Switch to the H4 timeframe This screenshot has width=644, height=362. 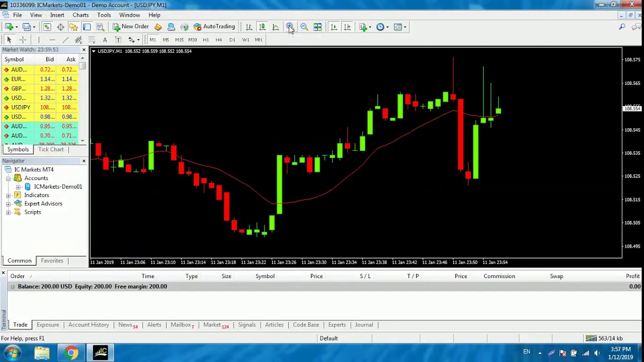click(218, 40)
